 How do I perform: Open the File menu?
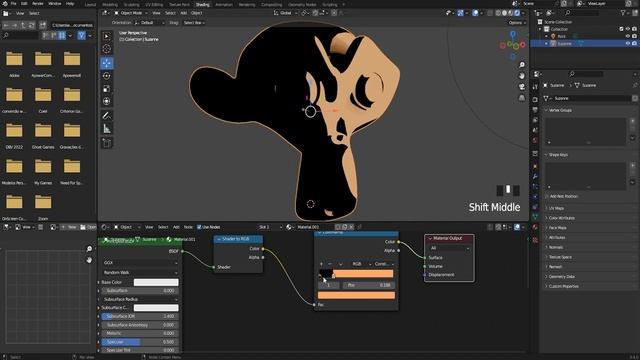click(13, 4)
